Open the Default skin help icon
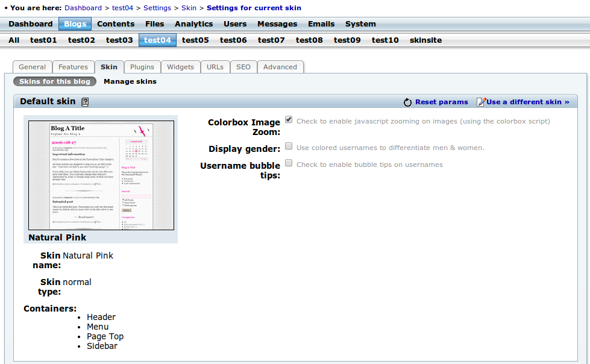Viewport: 590px width, 364px height. pyautogui.click(x=85, y=102)
